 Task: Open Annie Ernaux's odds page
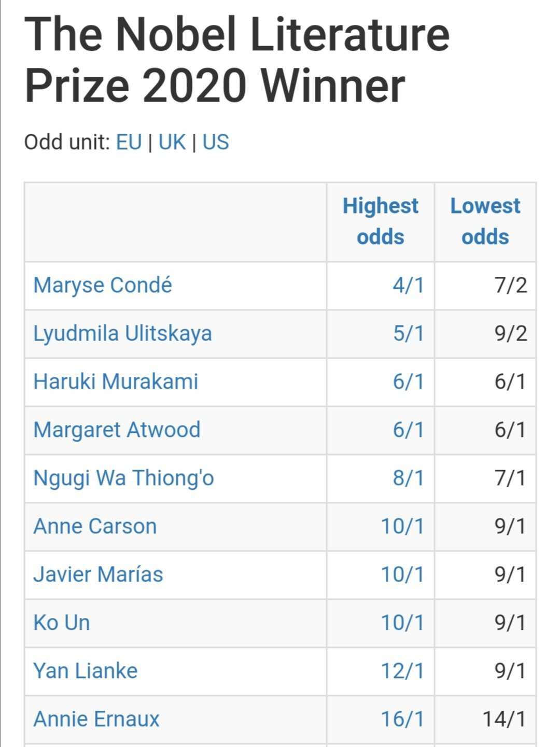(96, 720)
